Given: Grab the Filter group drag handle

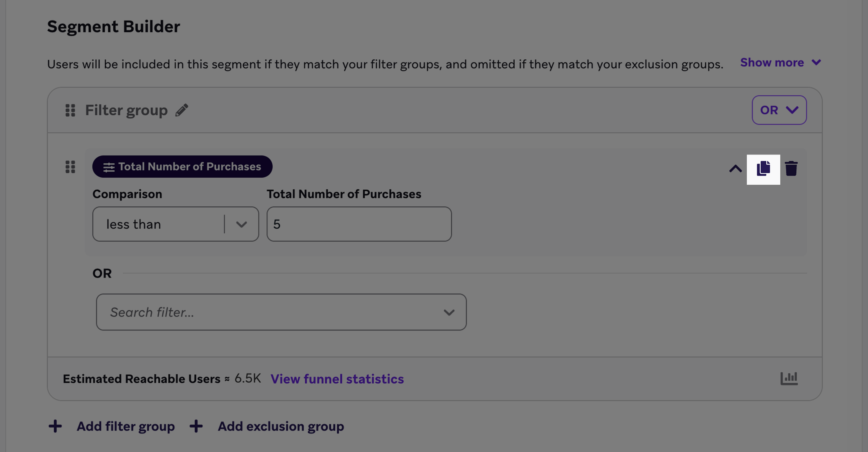Looking at the screenshot, I should pos(70,110).
